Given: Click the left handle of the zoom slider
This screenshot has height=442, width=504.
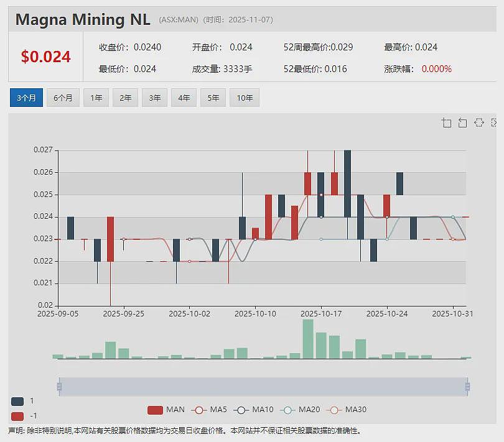Looking at the screenshot, I should 59,387.
